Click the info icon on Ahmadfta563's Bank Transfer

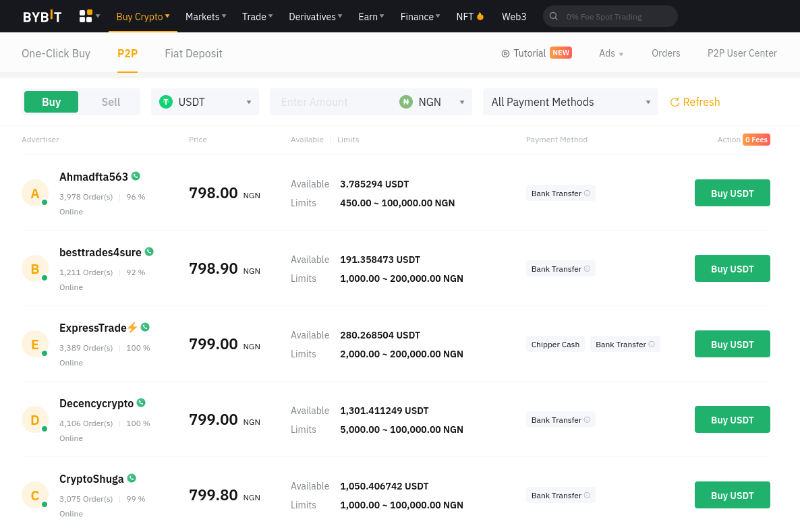tap(588, 194)
